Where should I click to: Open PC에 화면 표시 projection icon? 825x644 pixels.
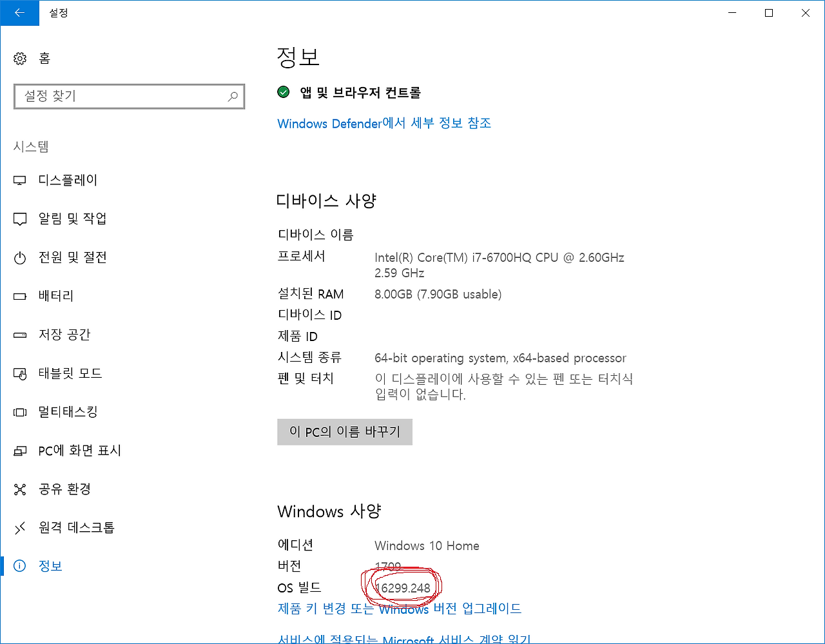[21, 451]
